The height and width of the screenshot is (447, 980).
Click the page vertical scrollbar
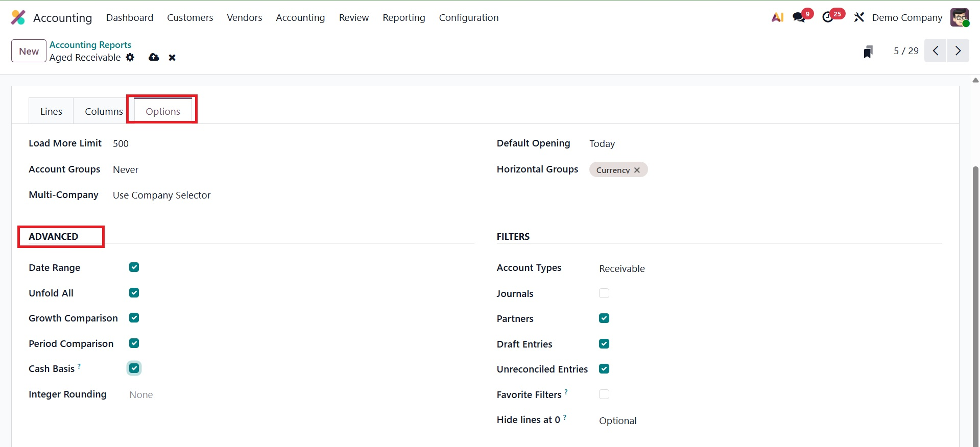(x=975, y=306)
